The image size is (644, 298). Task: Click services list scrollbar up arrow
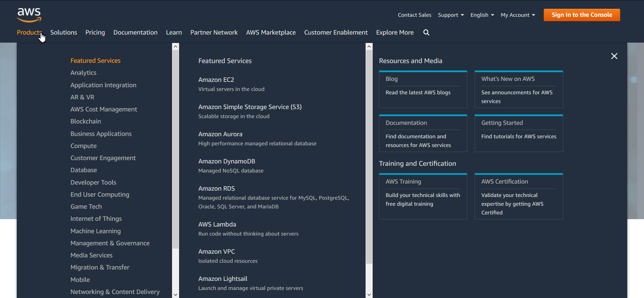[x=369, y=47]
